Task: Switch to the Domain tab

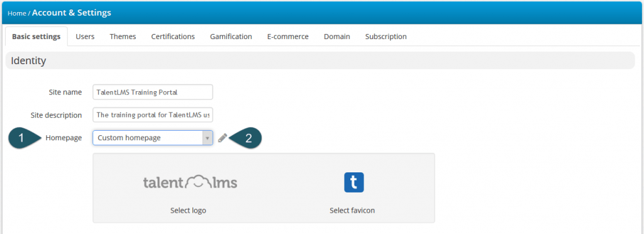Action: pyautogui.click(x=337, y=36)
